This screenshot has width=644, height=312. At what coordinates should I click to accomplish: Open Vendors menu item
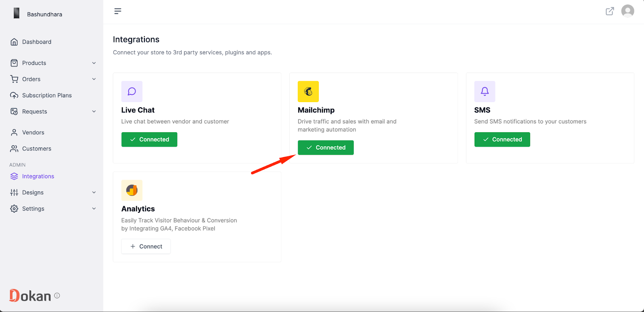tap(33, 132)
